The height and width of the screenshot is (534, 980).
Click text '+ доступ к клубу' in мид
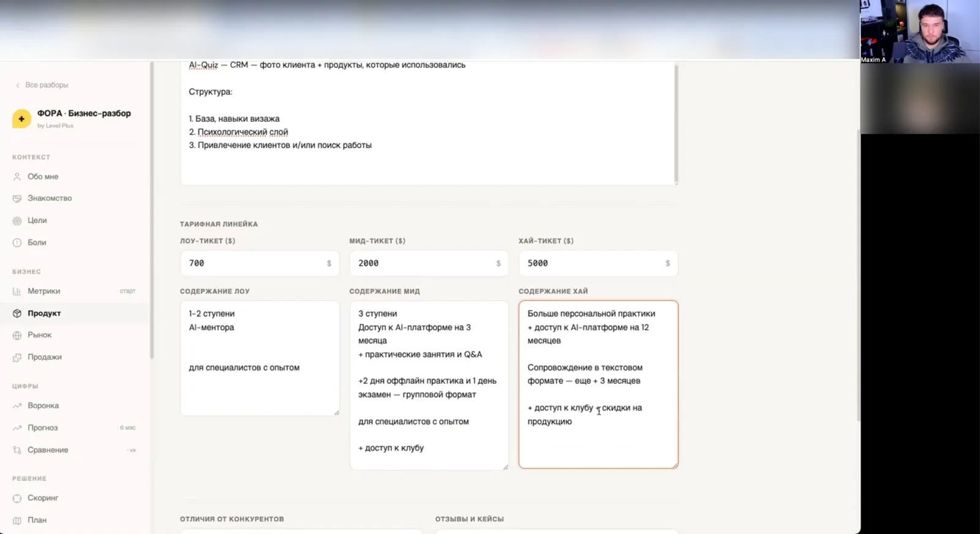pyautogui.click(x=391, y=448)
